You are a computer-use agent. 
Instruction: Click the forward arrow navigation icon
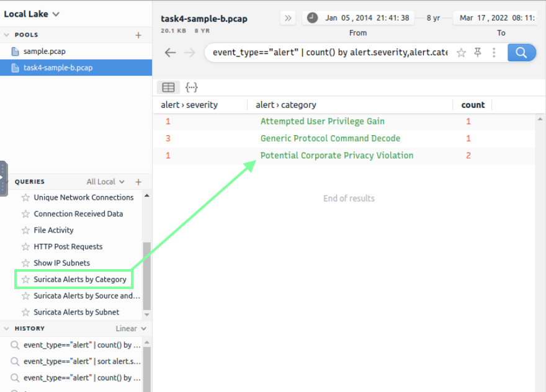coord(190,53)
